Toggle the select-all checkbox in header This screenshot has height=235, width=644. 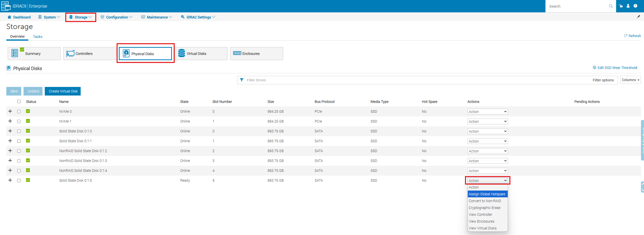click(19, 102)
